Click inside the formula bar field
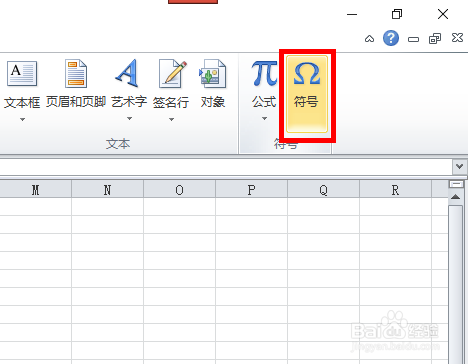The image size is (468, 364). click(226, 166)
